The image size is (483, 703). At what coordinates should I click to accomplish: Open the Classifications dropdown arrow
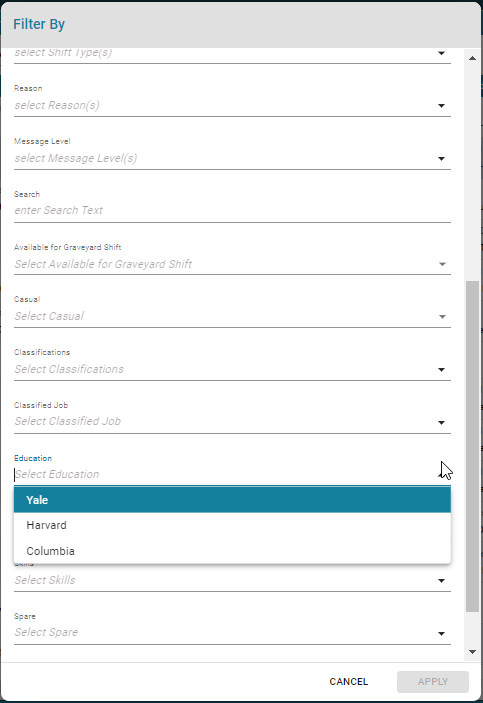pos(441,370)
